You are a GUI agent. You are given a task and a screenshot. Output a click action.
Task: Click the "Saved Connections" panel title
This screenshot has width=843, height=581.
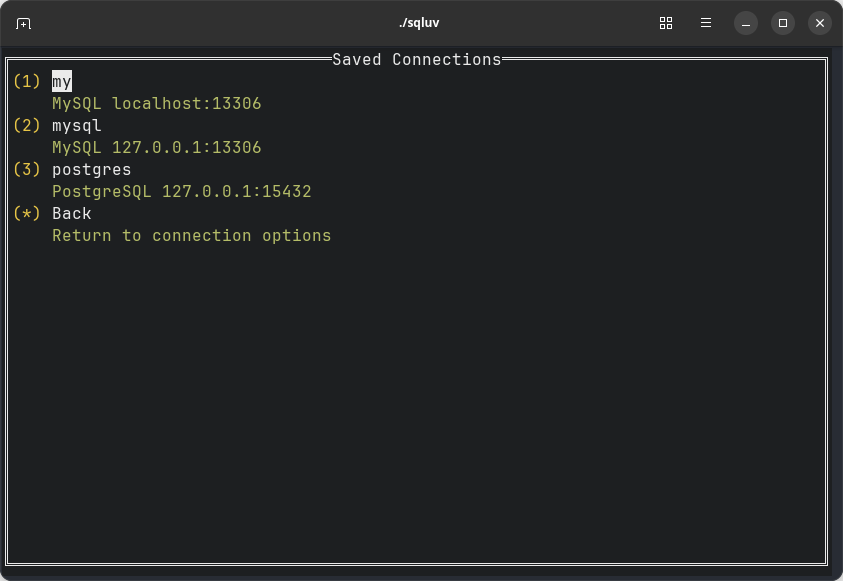[417, 60]
